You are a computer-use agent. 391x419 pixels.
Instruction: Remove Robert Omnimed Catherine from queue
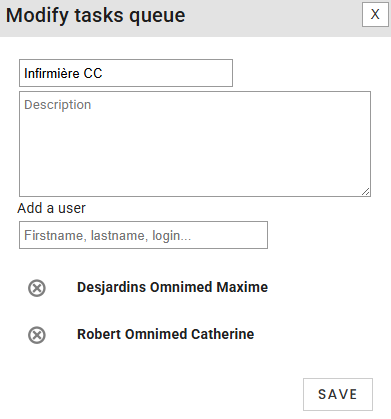pos(37,335)
